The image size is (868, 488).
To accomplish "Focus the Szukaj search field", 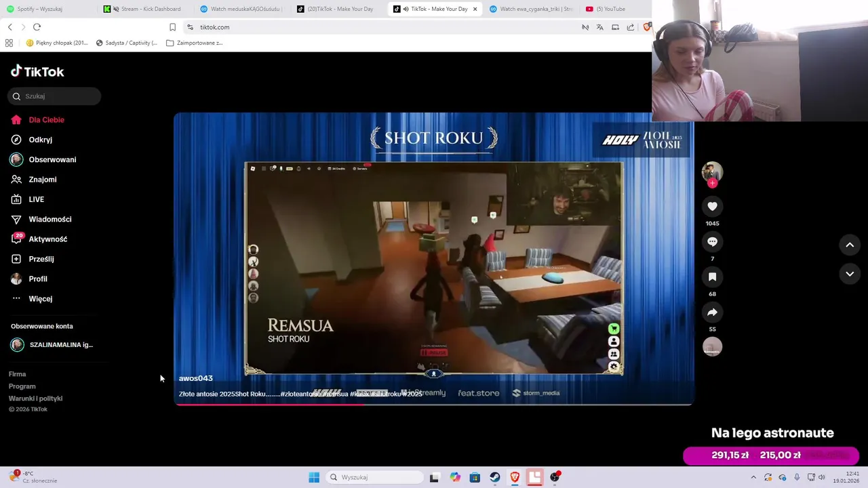I will point(54,96).
